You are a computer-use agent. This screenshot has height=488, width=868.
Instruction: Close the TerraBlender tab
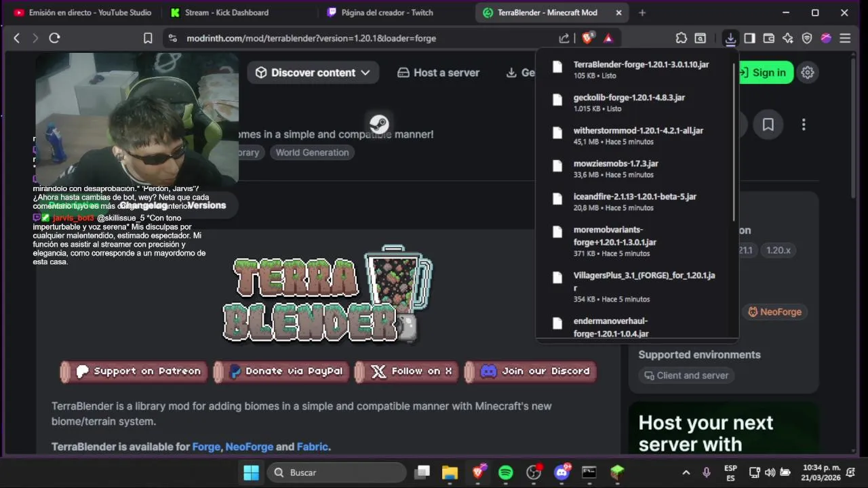point(618,12)
